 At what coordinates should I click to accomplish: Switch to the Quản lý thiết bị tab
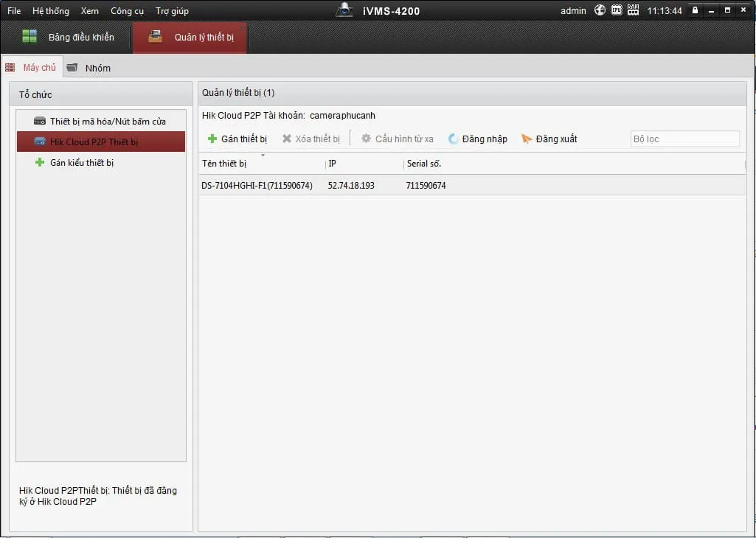point(190,37)
